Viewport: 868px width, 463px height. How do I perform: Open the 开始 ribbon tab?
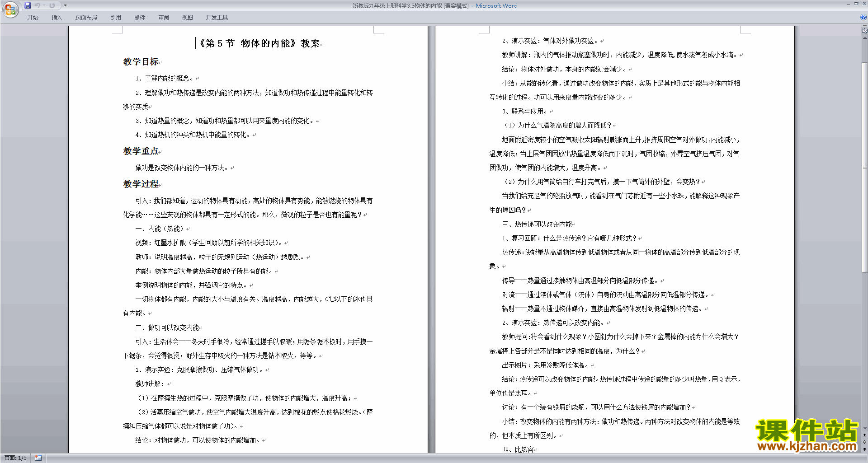(x=33, y=18)
